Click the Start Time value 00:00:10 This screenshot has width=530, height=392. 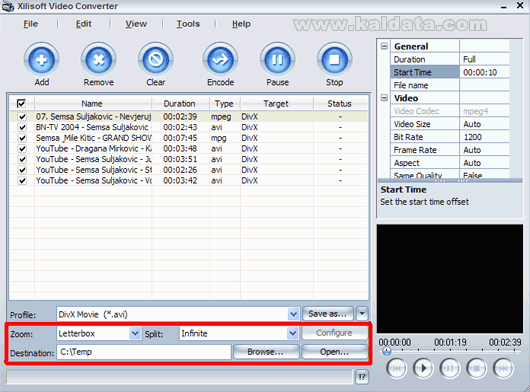tap(480, 72)
